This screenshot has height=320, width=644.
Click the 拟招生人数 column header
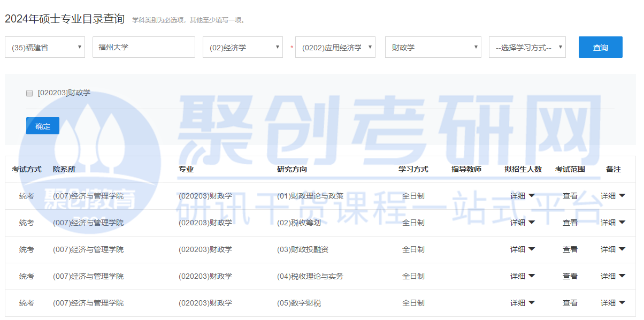(x=523, y=169)
